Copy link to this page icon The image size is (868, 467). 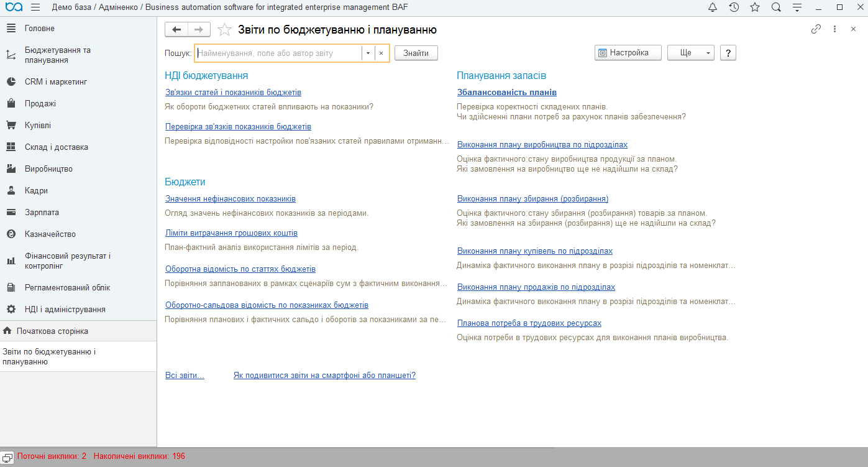click(x=816, y=29)
